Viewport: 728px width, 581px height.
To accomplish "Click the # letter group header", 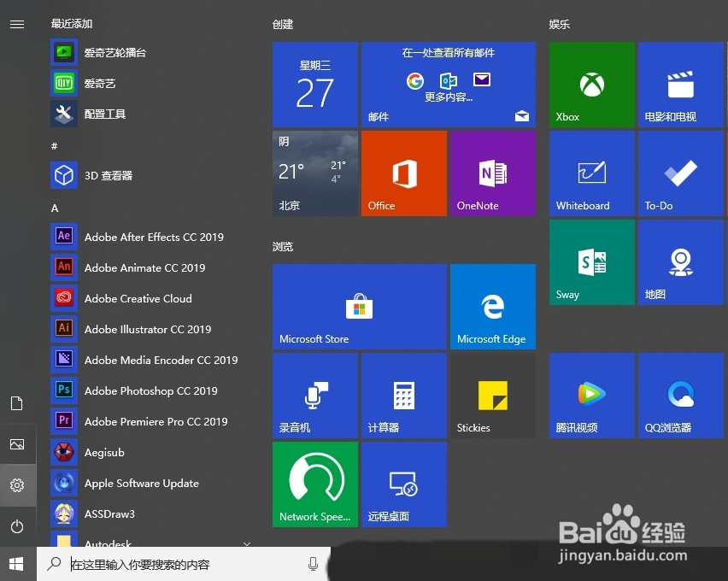I will [55, 146].
